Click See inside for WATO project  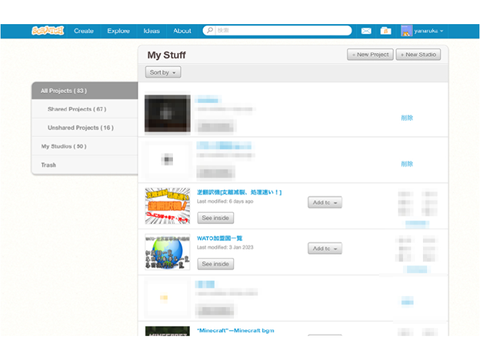pyautogui.click(x=215, y=264)
